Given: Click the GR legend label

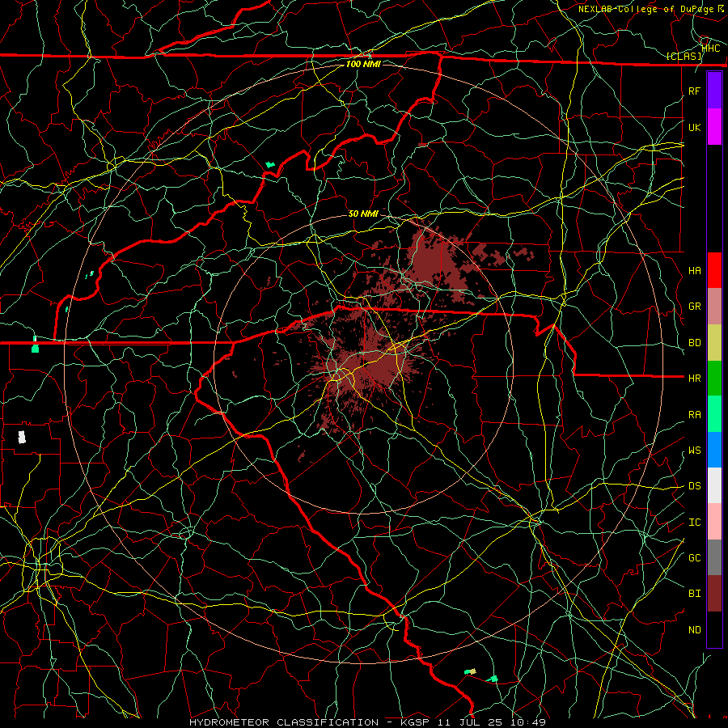Looking at the screenshot, I should [x=694, y=307].
